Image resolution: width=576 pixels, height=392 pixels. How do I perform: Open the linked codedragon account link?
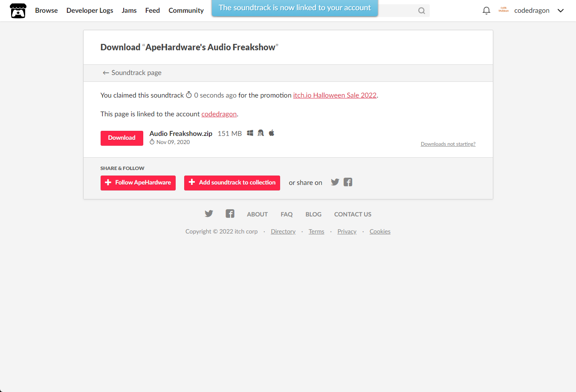coord(219,114)
